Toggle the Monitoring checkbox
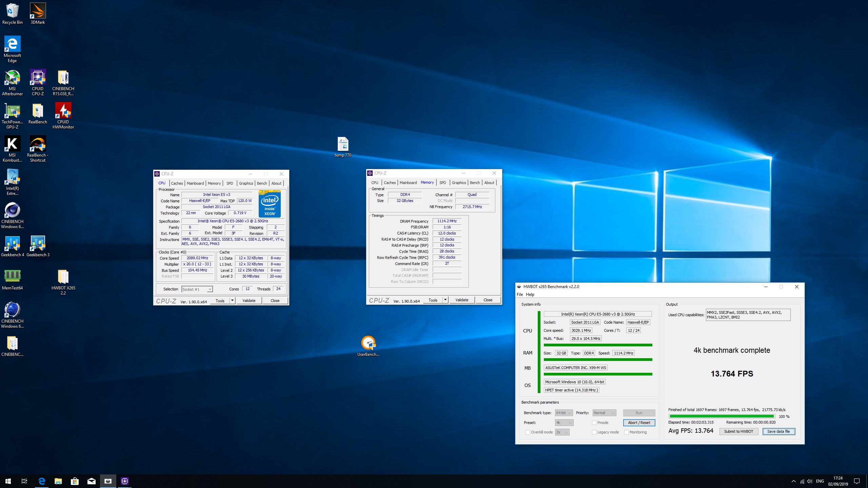This screenshot has height=488, width=868. (626, 432)
